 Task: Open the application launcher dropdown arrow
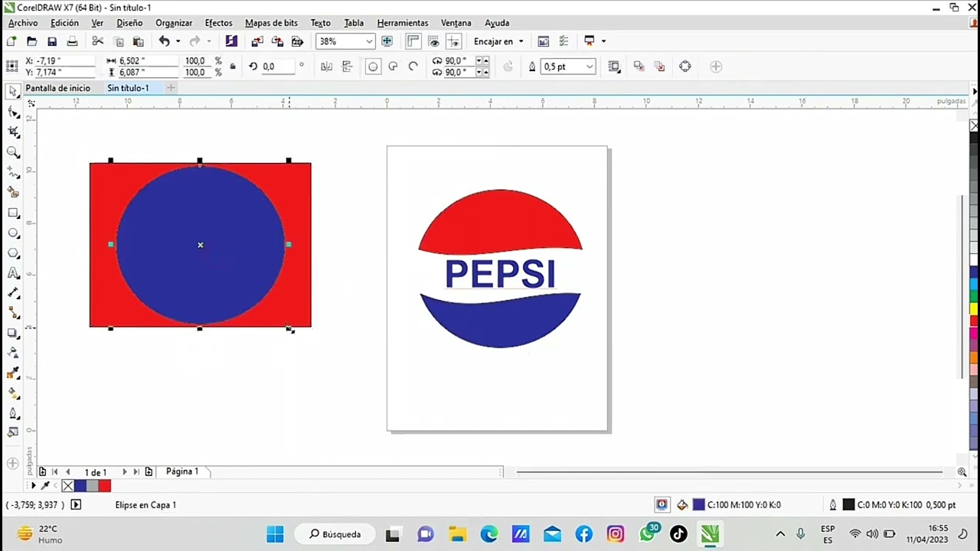603,41
